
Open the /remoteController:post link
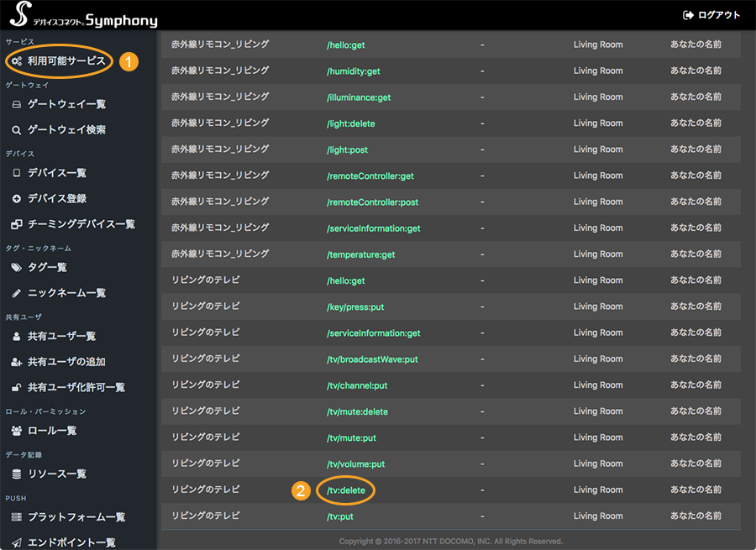pos(373,202)
